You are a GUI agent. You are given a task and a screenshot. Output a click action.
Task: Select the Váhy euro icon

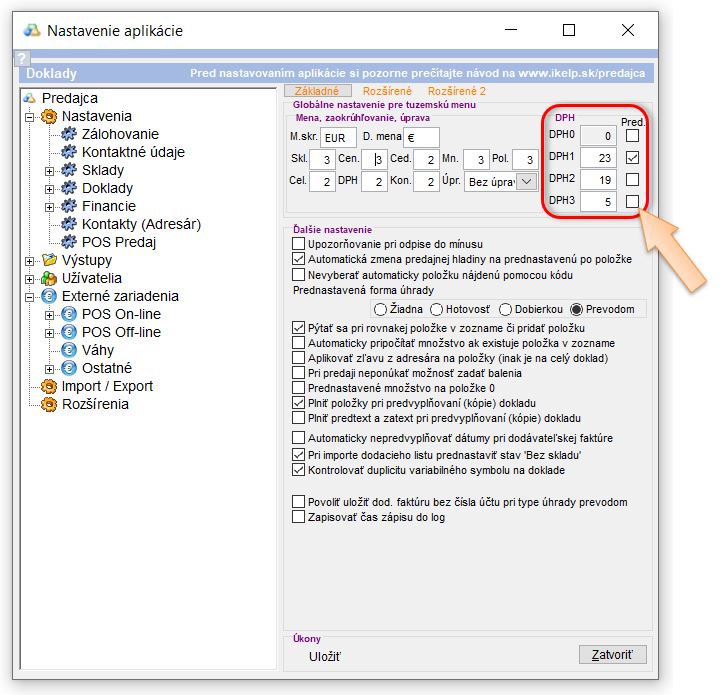click(68, 350)
